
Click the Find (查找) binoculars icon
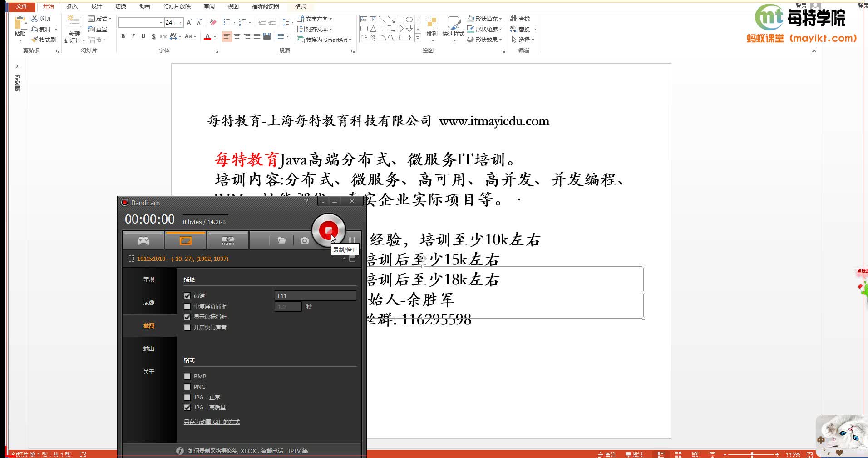coord(514,19)
